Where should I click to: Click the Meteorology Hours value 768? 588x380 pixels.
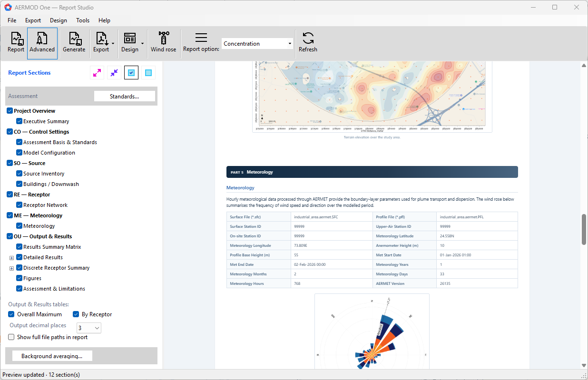(x=297, y=283)
